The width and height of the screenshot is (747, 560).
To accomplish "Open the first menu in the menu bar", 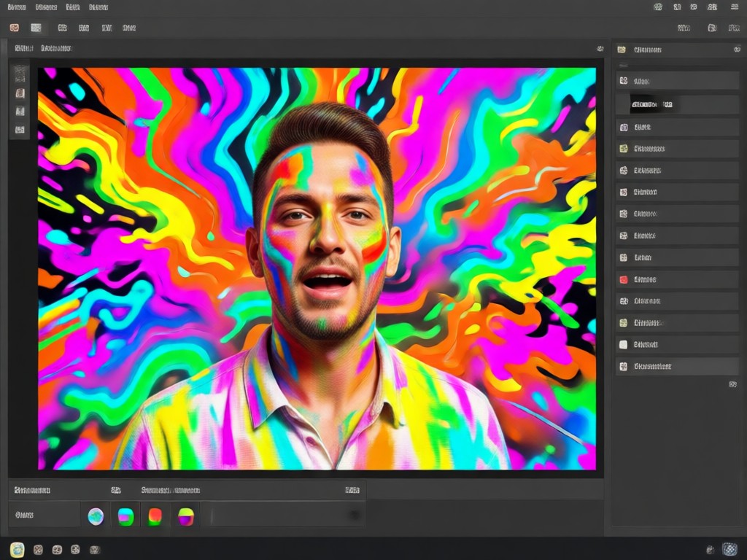I will (17, 7).
